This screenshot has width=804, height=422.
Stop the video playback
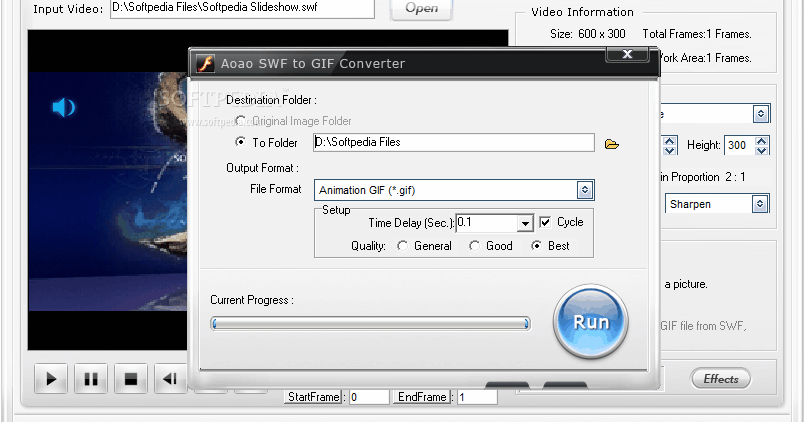[131, 379]
